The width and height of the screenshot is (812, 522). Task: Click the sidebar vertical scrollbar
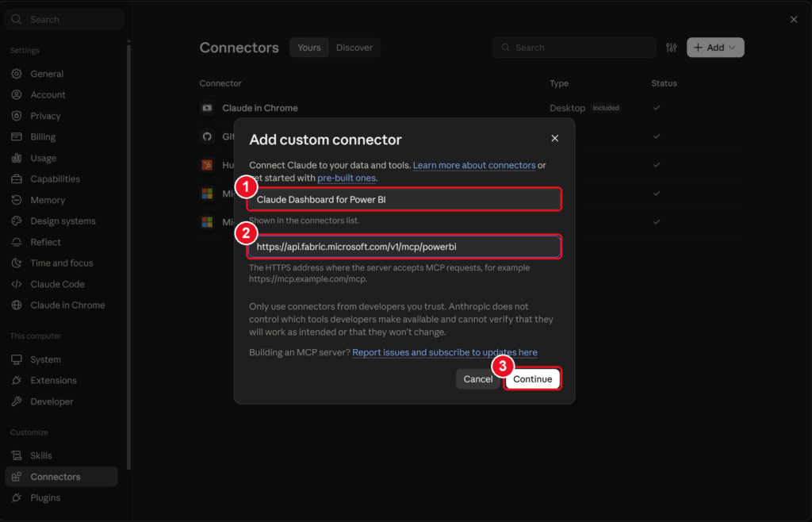128,256
